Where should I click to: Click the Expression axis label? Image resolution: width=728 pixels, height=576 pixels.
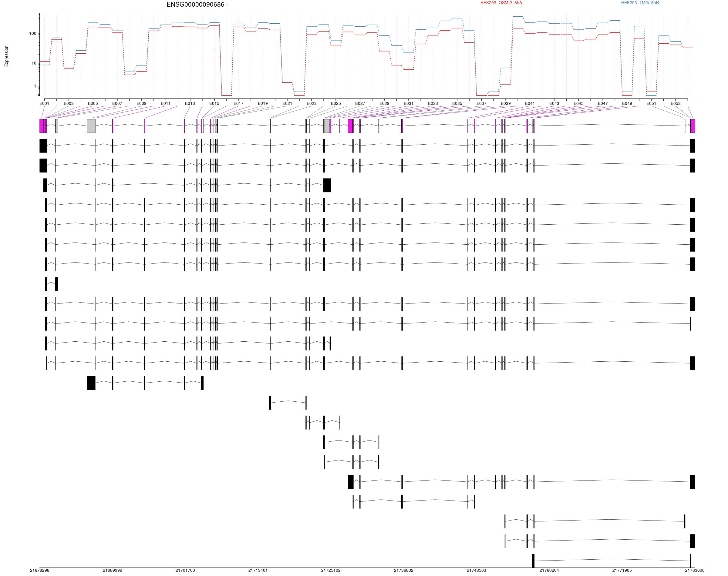(x=6, y=56)
